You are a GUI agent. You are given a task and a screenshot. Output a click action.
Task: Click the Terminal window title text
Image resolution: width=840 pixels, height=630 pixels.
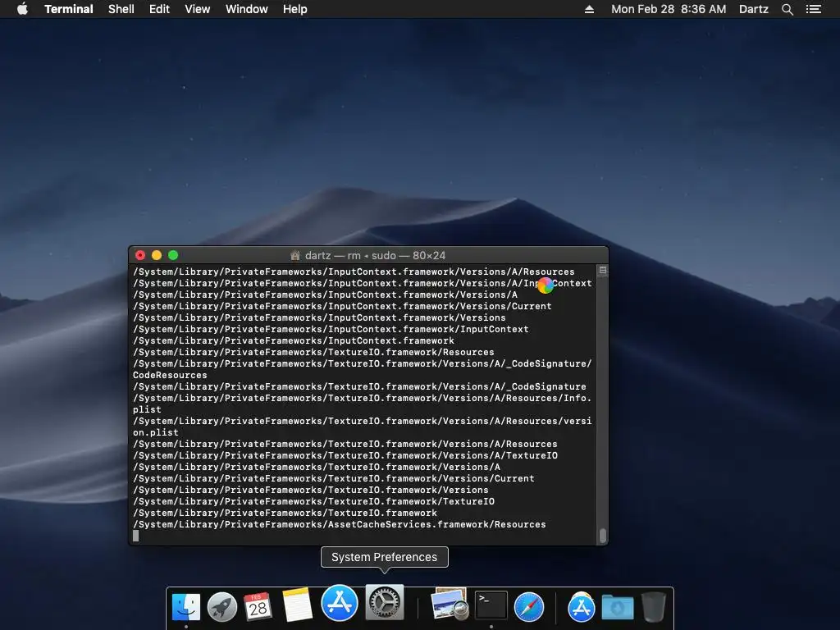(x=376, y=256)
